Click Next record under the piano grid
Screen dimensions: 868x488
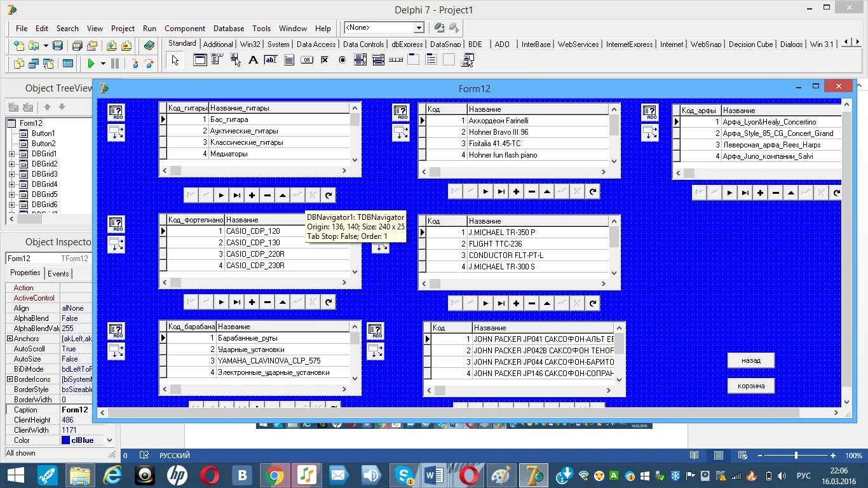tap(222, 302)
